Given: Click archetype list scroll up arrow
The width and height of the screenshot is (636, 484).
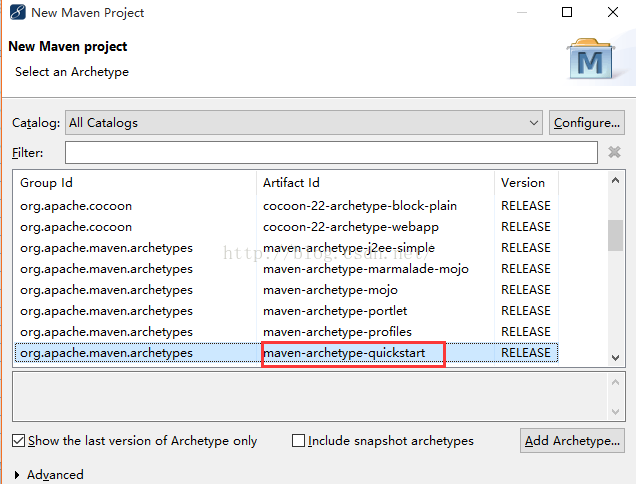Looking at the screenshot, I should [x=615, y=181].
